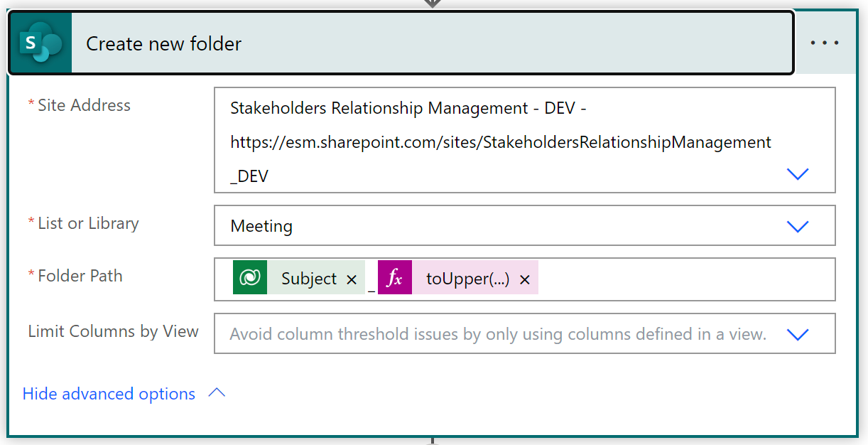
Task: Remove the Subject dynamic content token
Action: point(352,280)
